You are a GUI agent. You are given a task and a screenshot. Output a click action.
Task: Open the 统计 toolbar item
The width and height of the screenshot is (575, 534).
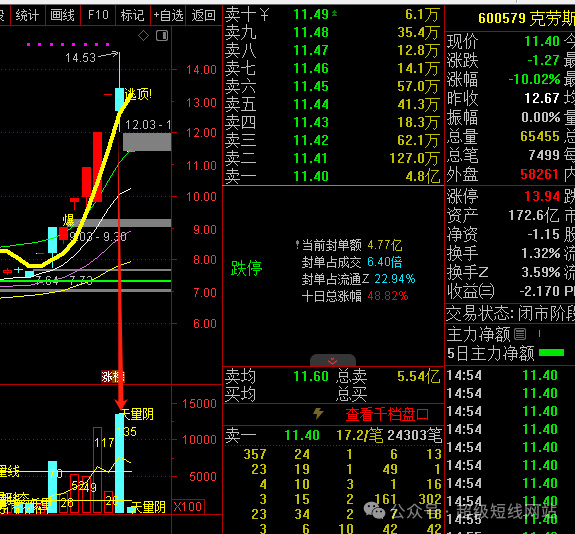(x=28, y=15)
